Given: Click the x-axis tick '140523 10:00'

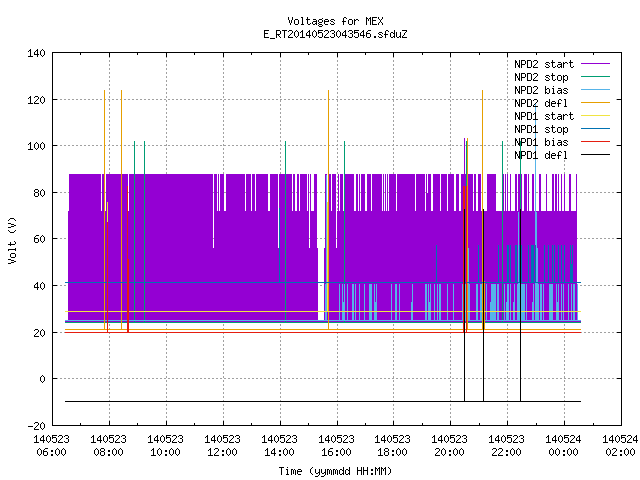Looking at the screenshot, I should point(165,446).
